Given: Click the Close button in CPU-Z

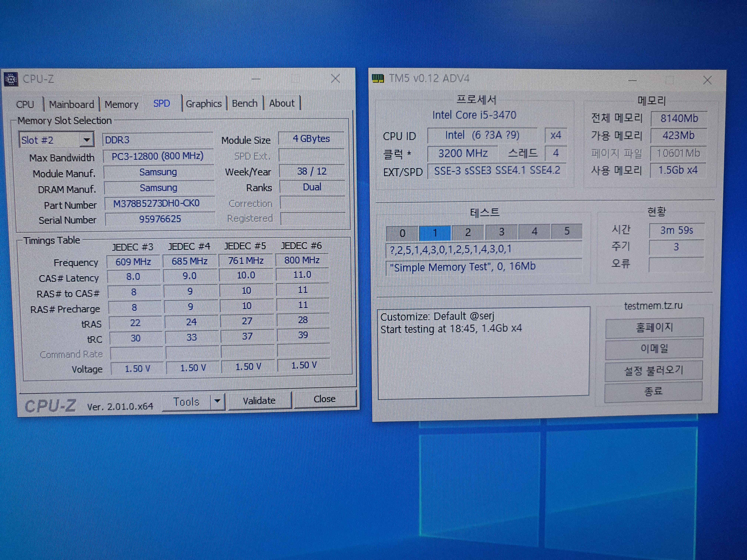Looking at the screenshot, I should click(x=325, y=399).
